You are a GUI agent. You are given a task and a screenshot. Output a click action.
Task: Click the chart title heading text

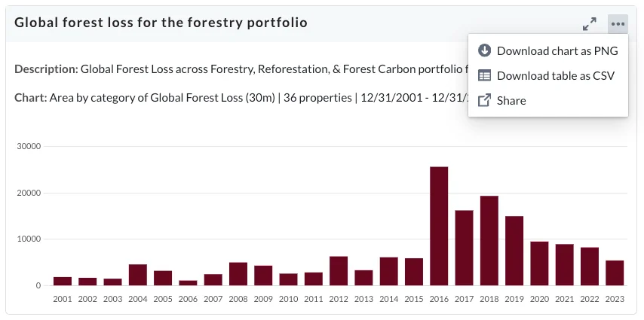161,23
